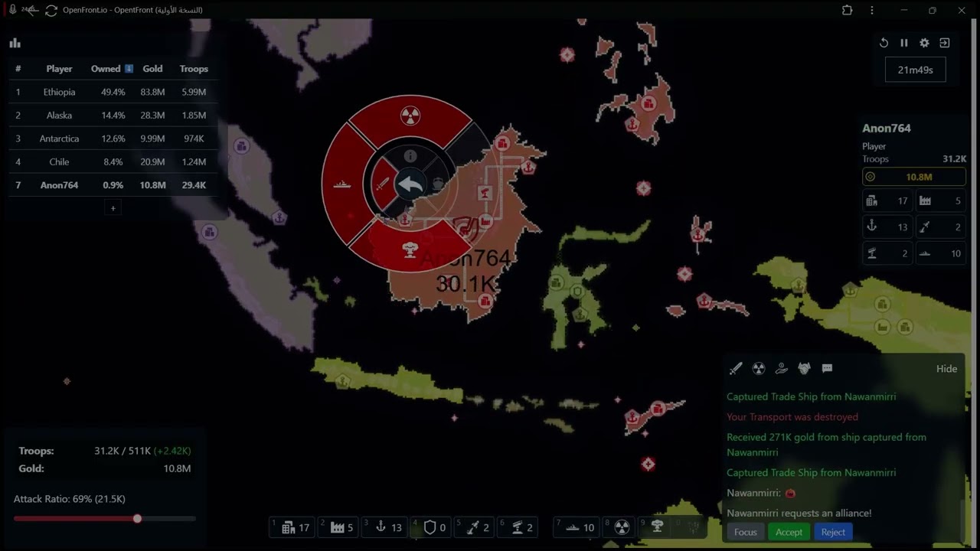Reject the alliance request from Nawanmirri
This screenshot has height=551, width=980.
point(833,532)
